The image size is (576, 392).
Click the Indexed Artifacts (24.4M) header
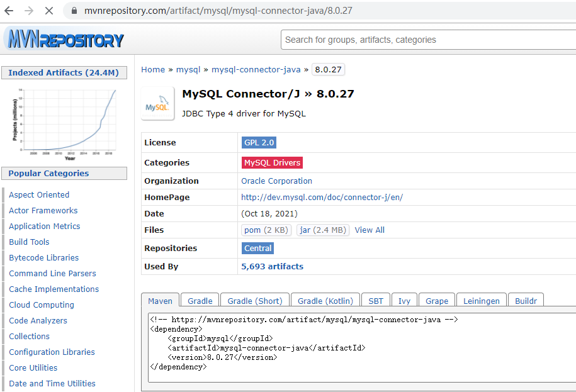pos(64,73)
